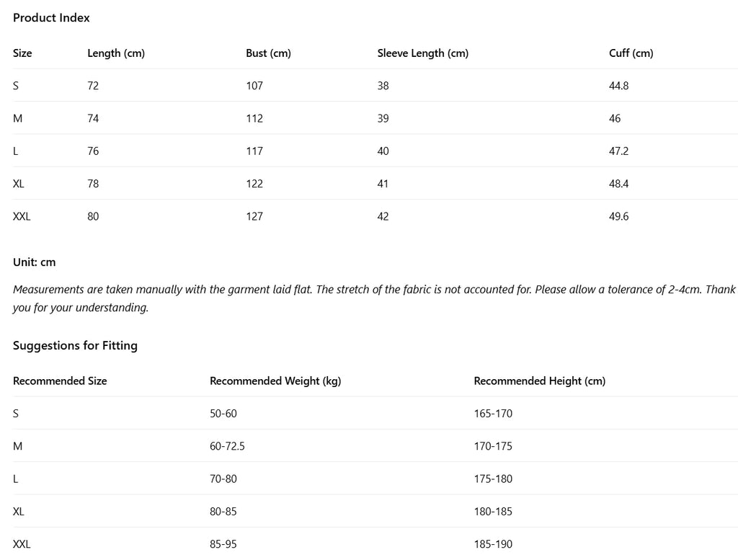Click the Unit: cm label
Screen dimensions: 738x560
coord(35,262)
